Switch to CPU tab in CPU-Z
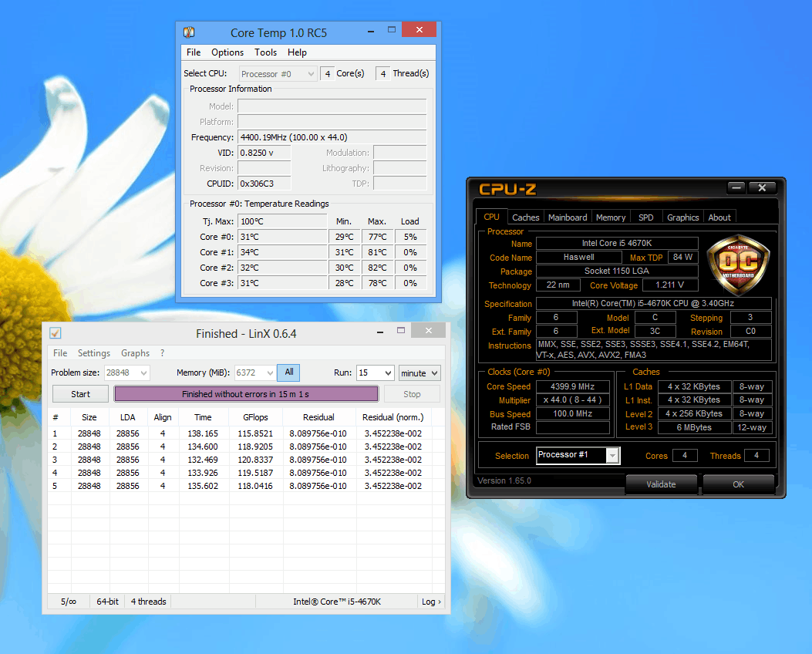The image size is (812, 654). click(491, 217)
